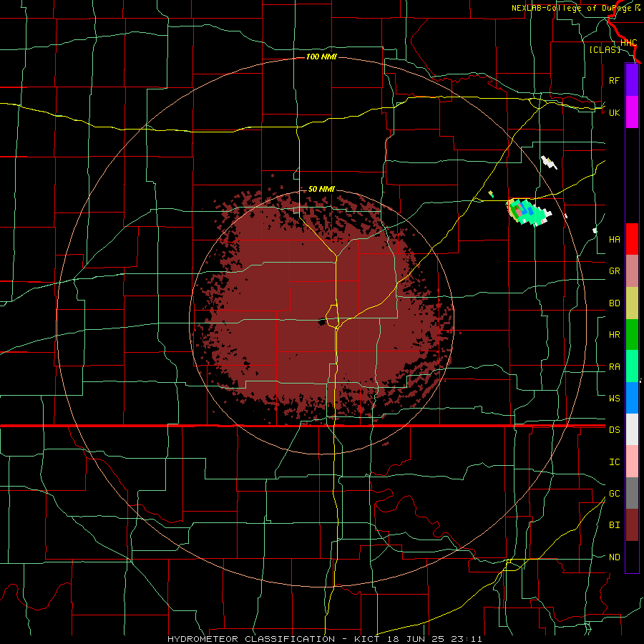644x644 pixels.
Task: Select the gray GC legend swatch
Action: [x=632, y=493]
